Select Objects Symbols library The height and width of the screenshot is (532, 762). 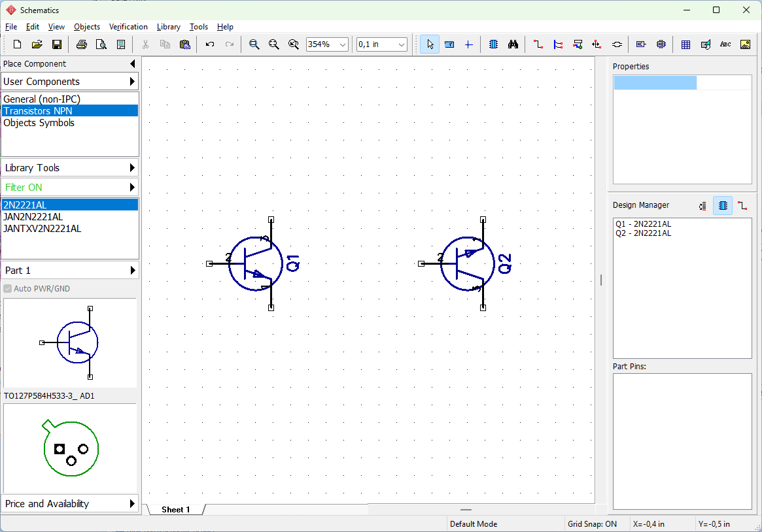pos(70,123)
